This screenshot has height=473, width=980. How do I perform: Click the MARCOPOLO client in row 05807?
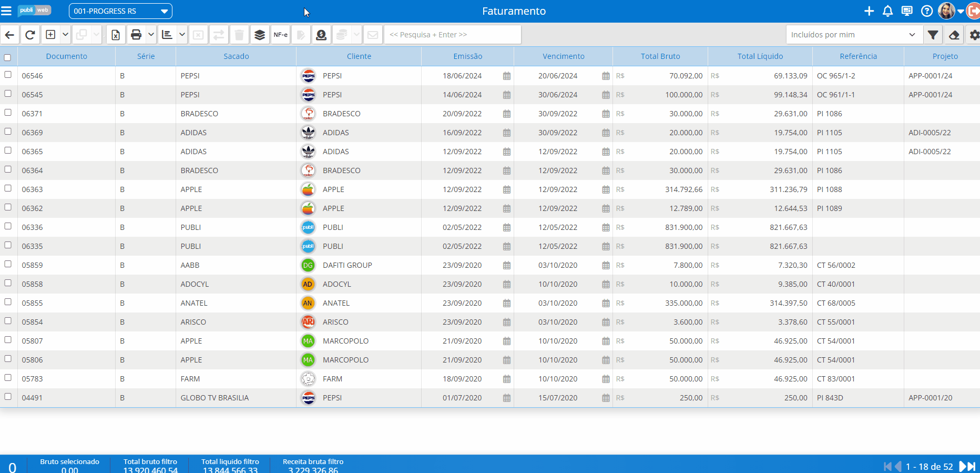tap(345, 341)
